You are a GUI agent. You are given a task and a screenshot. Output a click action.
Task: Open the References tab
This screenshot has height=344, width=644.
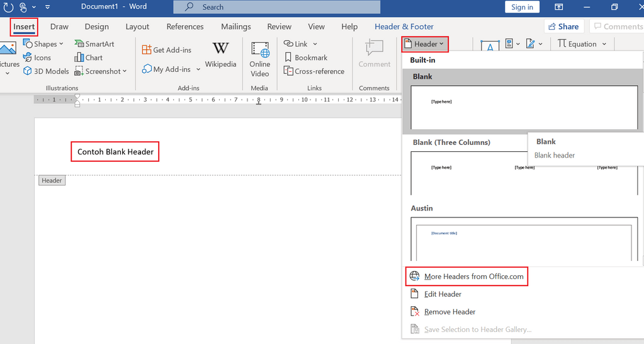185,26
